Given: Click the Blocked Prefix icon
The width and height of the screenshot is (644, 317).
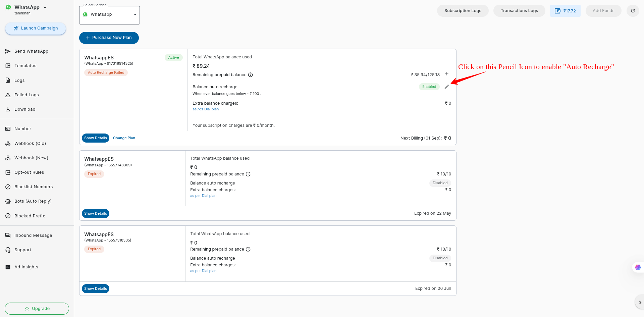Looking at the screenshot, I should [8, 216].
